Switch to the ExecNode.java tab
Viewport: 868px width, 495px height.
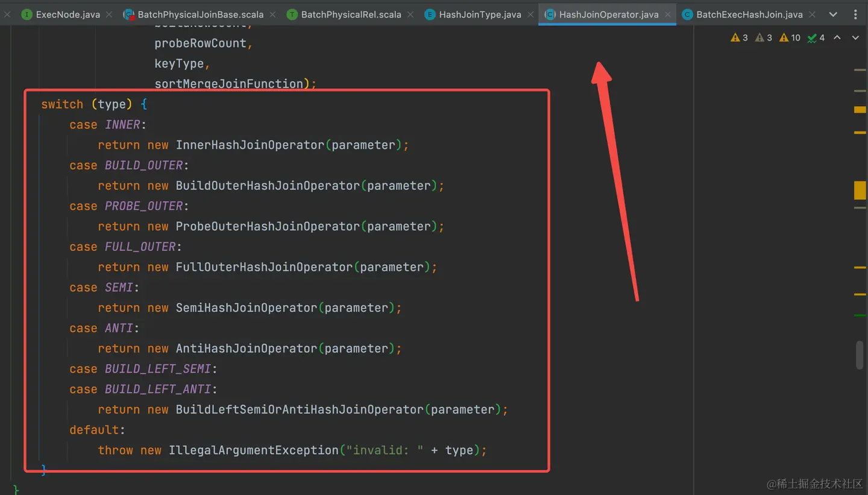[x=68, y=14]
